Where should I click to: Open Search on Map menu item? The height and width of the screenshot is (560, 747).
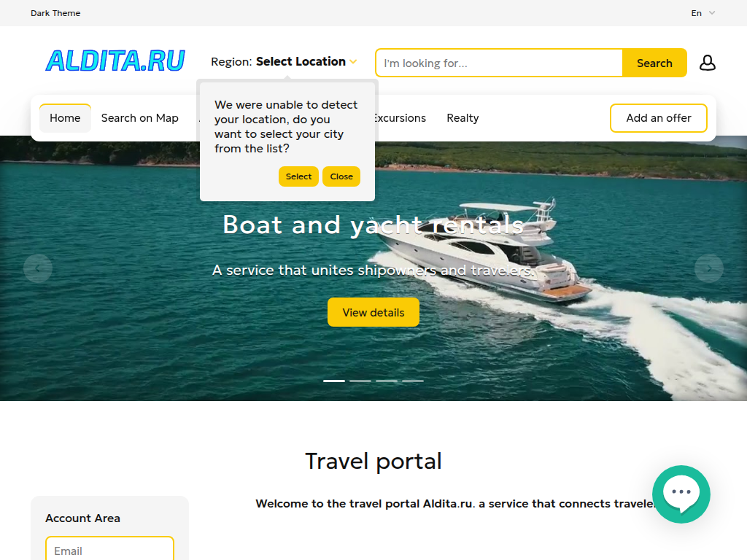[140, 118]
